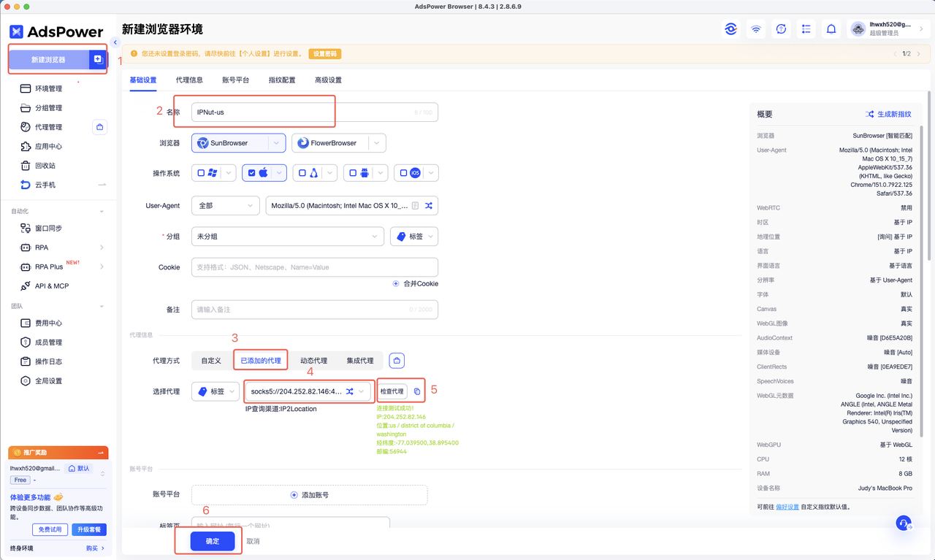935x560 pixels.
Task: Select SunBrowser as the browser
Action: click(x=230, y=143)
